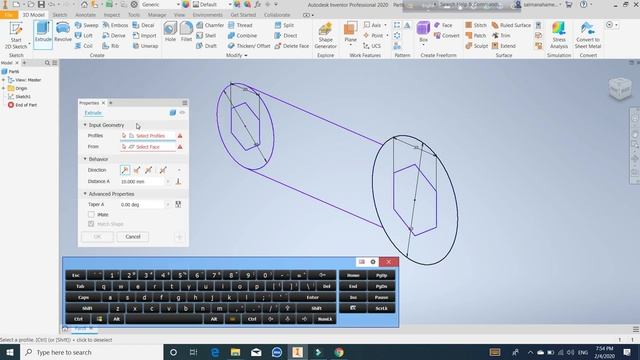The width and height of the screenshot is (640, 360).
Task: Open the File menu tab
Action: click(x=9, y=15)
